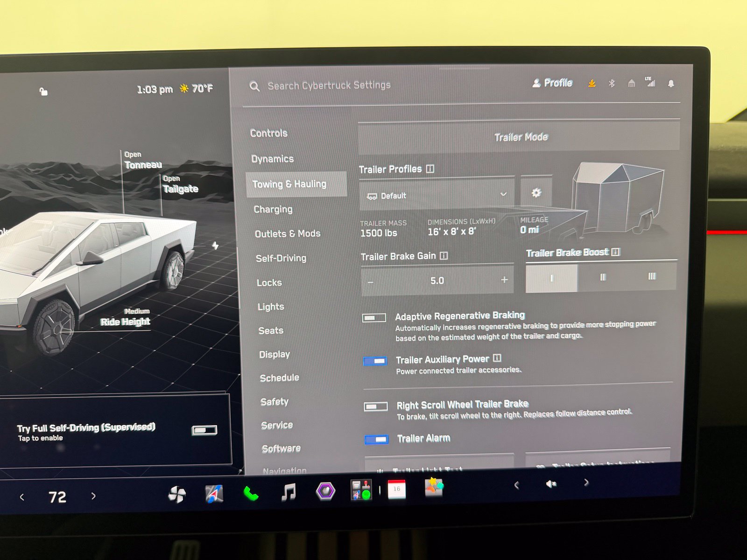Open the Dynamics settings menu
747x560 pixels.
pos(273,159)
